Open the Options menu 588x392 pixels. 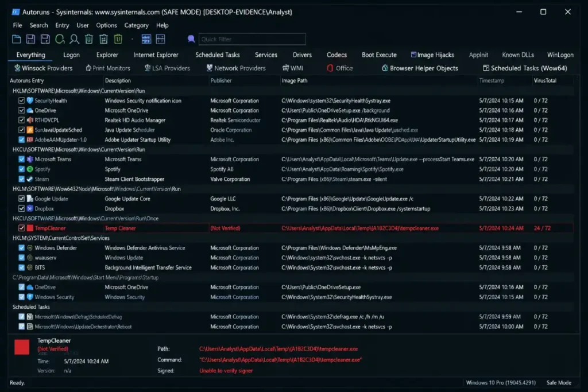[106, 25]
